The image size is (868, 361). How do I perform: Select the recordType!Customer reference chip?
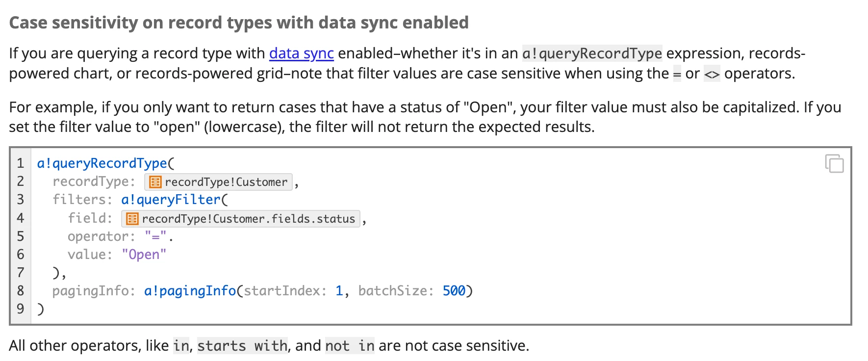coord(219,182)
